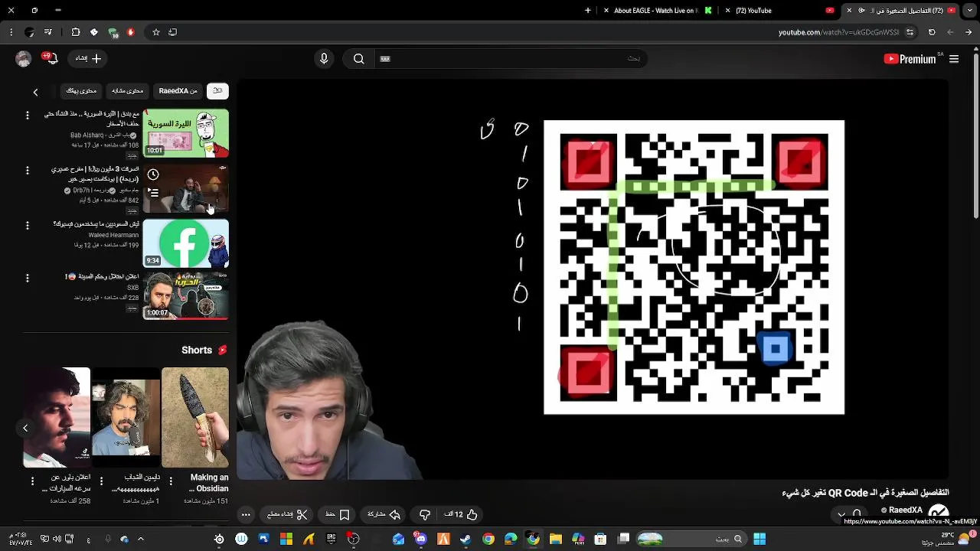
Task: Click the green extension with 10 badge
Action: click(113, 32)
